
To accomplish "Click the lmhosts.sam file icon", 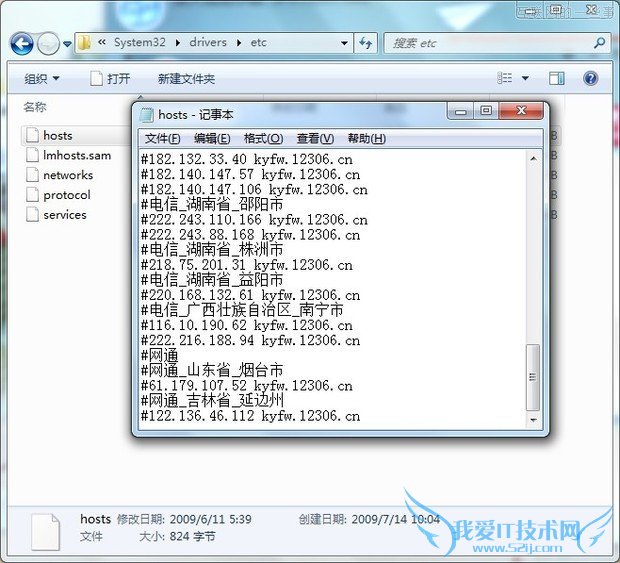I will (x=32, y=155).
